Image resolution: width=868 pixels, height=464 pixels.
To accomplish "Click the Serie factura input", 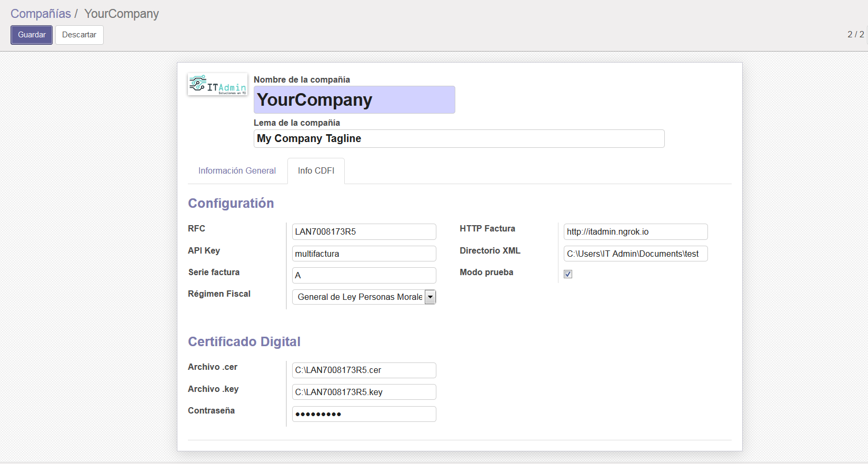I will click(364, 276).
